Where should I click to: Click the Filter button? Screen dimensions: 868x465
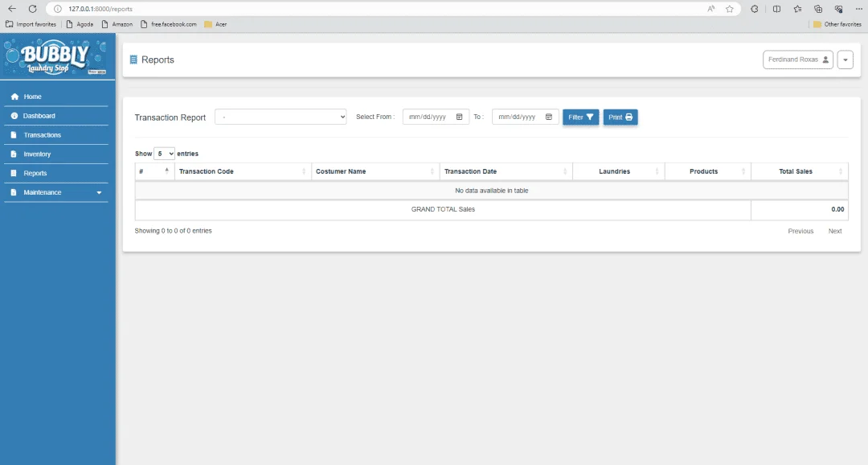pyautogui.click(x=581, y=117)
